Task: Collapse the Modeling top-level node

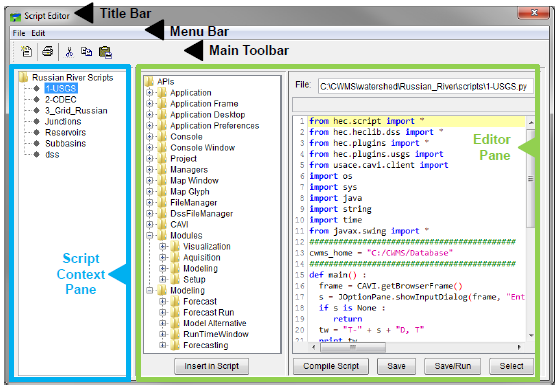Action: (x=150, y=290)
